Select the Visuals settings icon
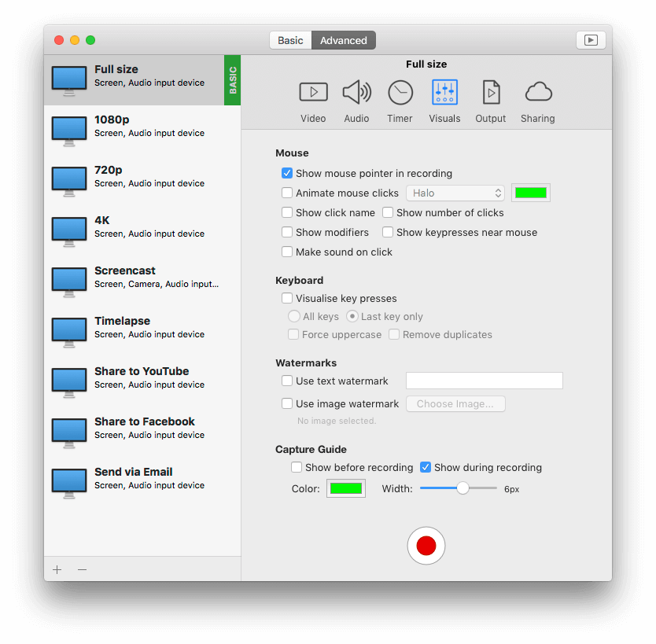This screenshot has width=656, height=644. point(444,93)
